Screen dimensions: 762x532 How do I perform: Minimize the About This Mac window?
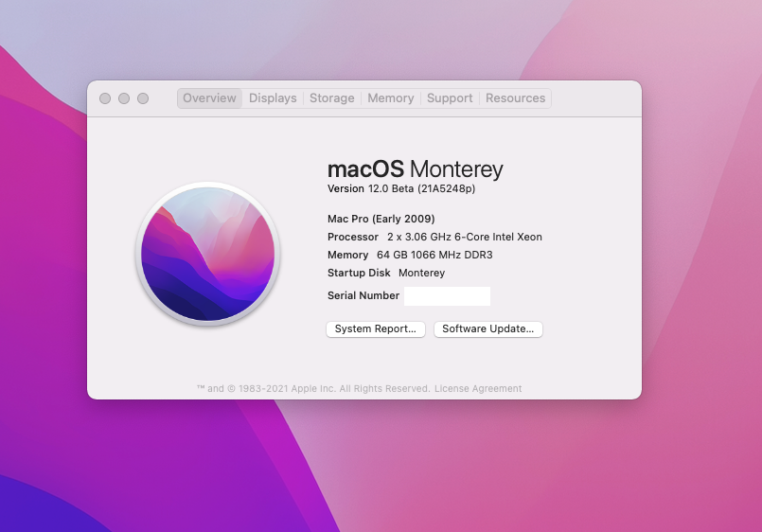tap(124, 98)
